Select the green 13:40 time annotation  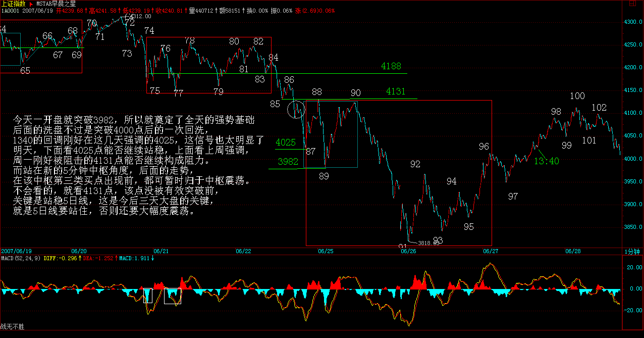(547, 161)
